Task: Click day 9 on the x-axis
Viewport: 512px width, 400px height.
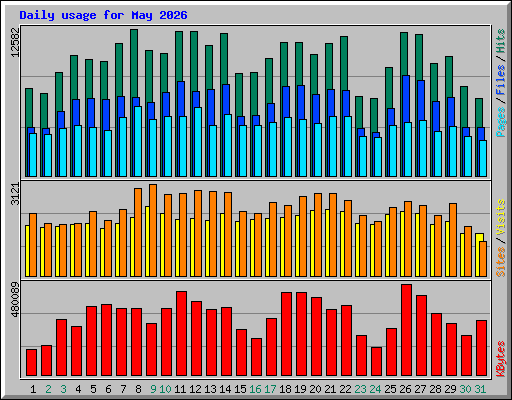Action: pos(153,389)
